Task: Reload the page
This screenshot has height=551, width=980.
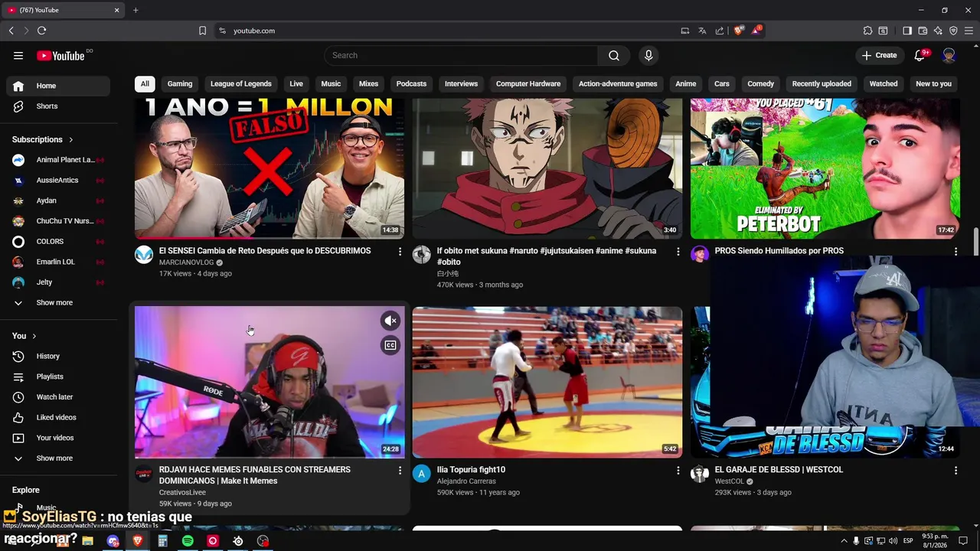Action: [41, 31]
